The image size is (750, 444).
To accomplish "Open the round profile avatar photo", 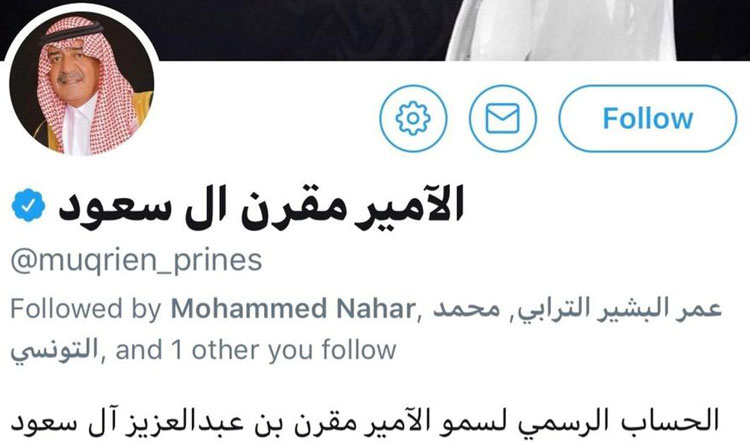I will point(82,86).
